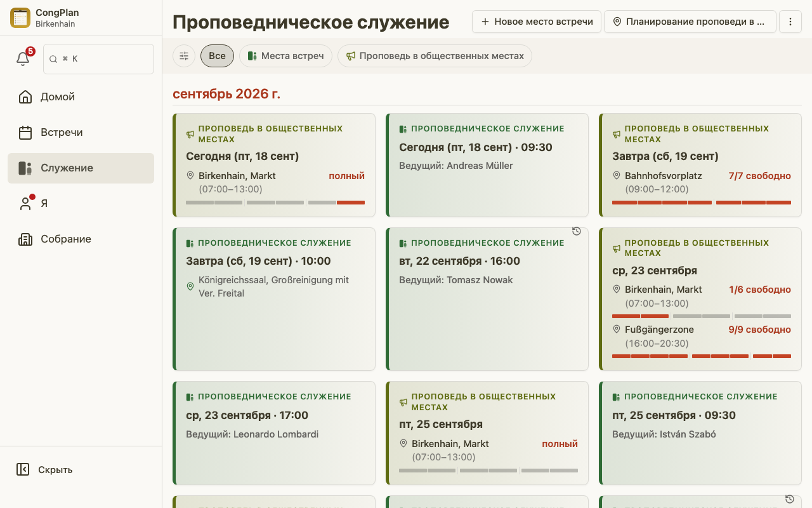Click Планирование проповеди в ... button
Image resolution: width=812 pixels, height=508 pixels.
click(690, 22)
